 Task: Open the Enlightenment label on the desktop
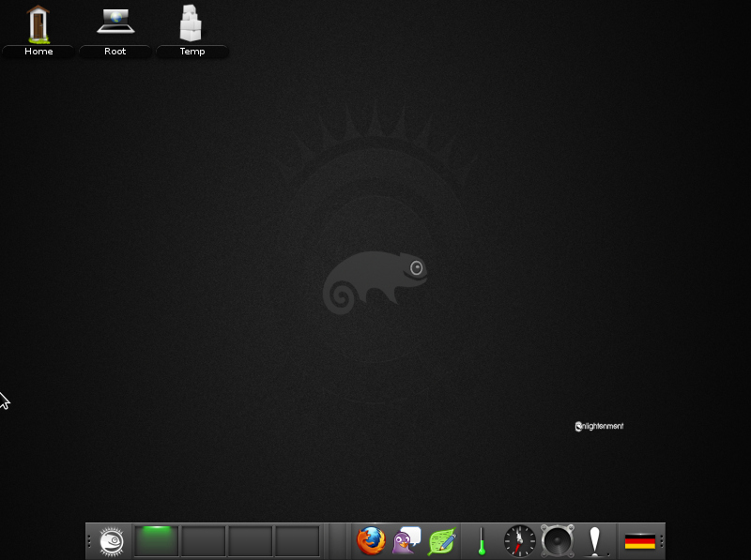click(600, 425)
